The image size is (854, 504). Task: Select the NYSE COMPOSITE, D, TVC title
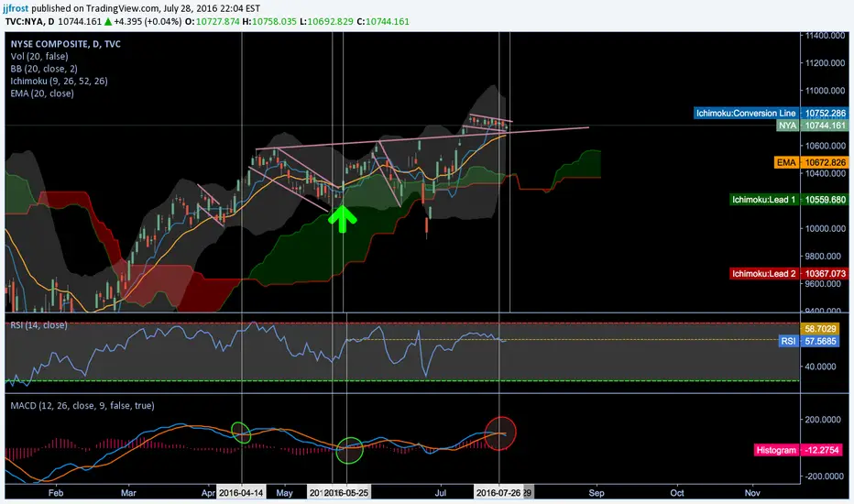click(65, 44)
